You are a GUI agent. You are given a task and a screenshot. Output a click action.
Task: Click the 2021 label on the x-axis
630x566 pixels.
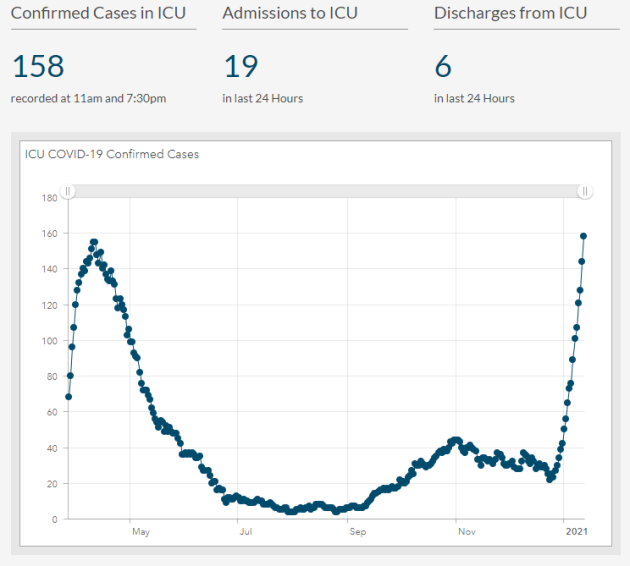point(575,532)
